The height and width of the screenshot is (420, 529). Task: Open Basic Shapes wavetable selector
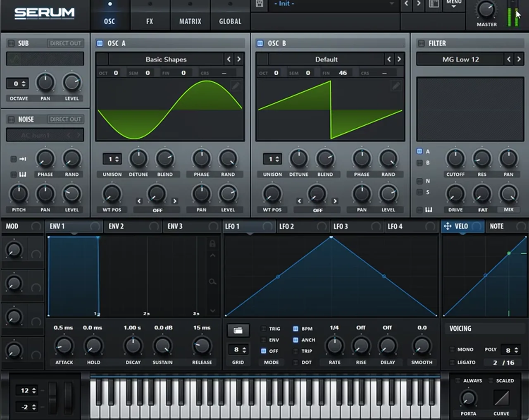[166, 59]
